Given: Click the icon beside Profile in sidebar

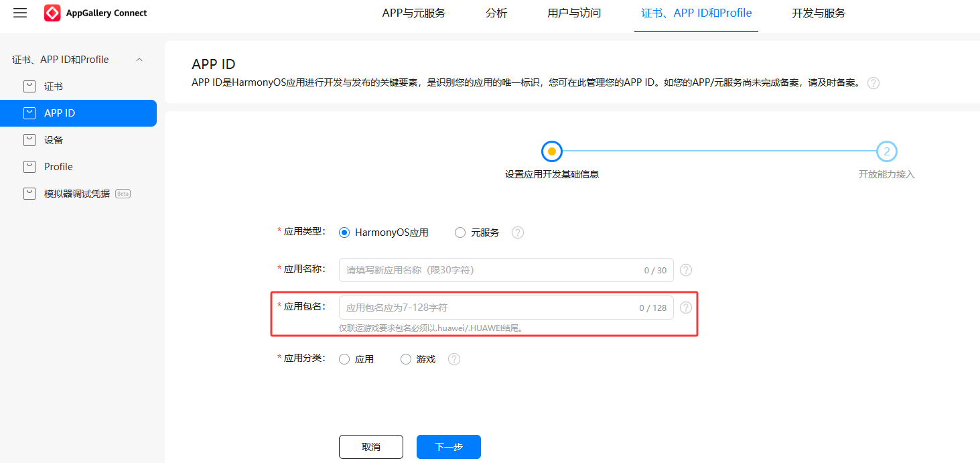Looking at the screenshot, I should [x=29, y=167].
